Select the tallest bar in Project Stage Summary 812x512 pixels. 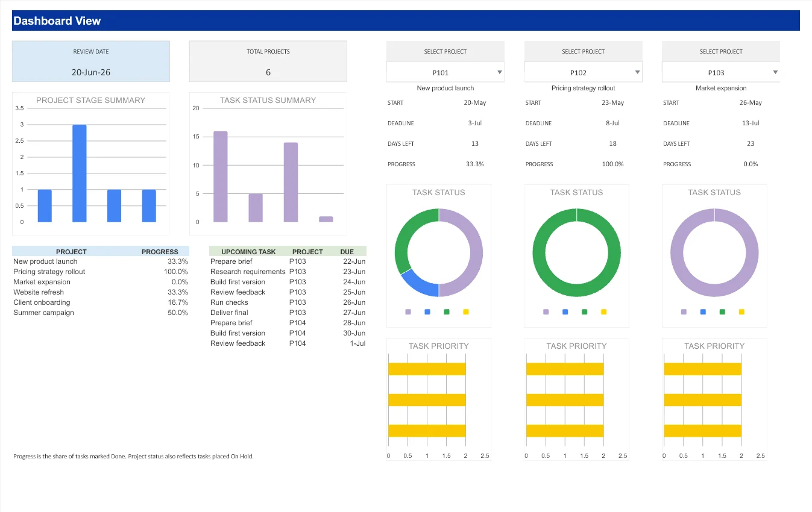[80, 173]
